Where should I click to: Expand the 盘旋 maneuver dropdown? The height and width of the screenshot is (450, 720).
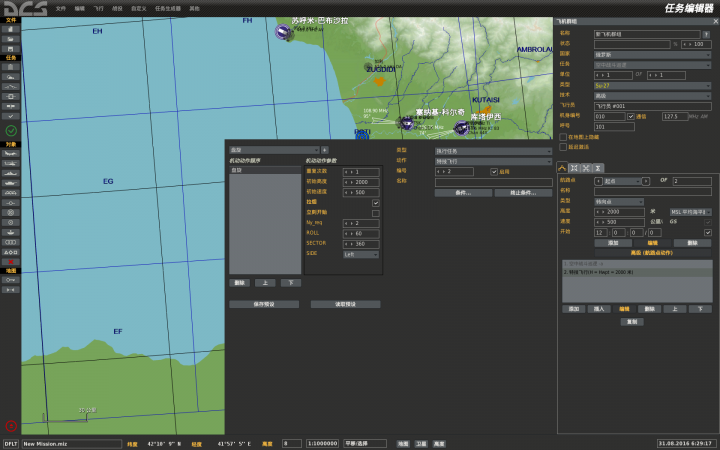coord(274,150)
